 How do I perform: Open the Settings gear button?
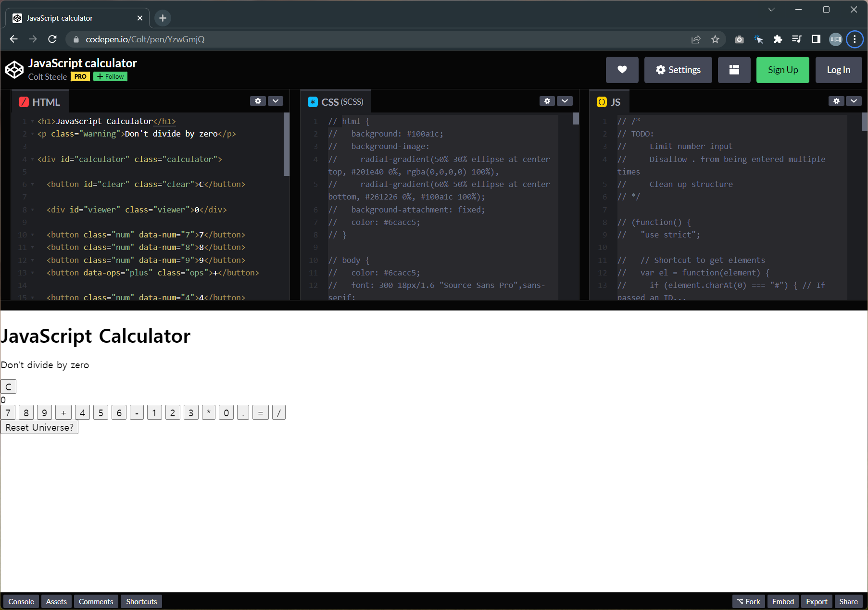pos(678,70)
